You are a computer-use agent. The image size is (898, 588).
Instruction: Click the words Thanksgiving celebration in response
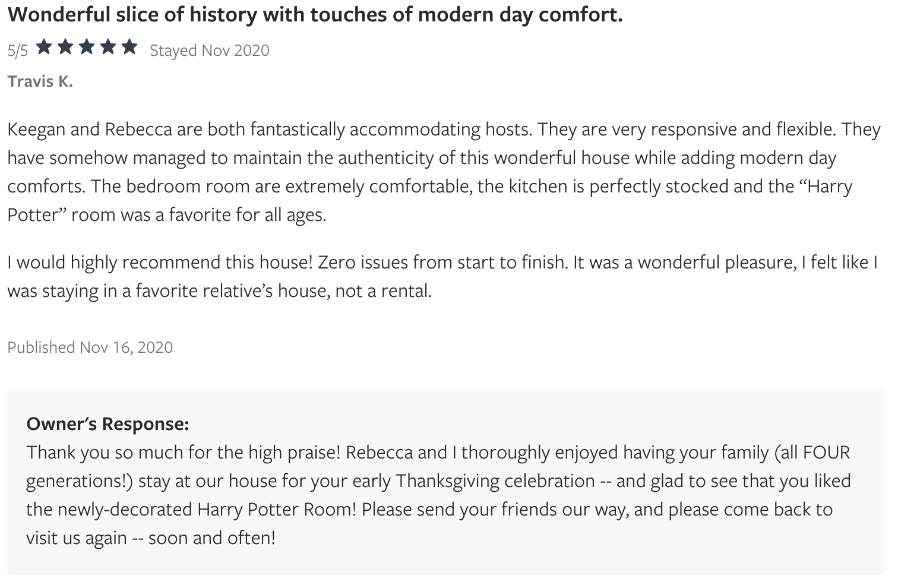point(495,480)
